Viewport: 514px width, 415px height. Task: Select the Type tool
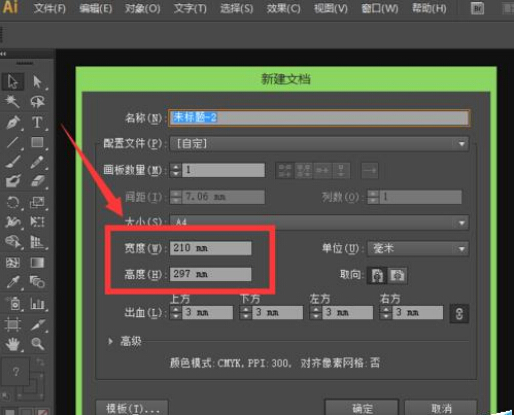[37, 122]
